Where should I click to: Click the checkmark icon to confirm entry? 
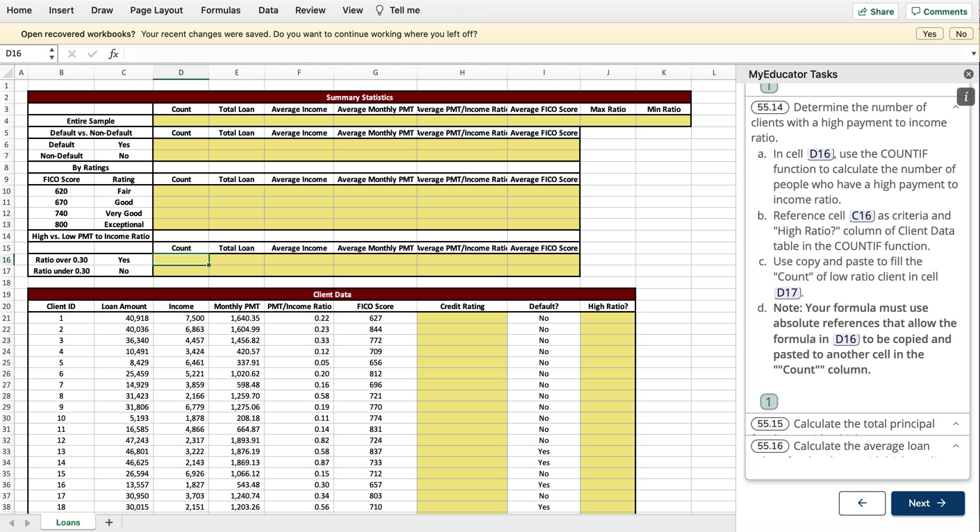[x=92, y=53]
